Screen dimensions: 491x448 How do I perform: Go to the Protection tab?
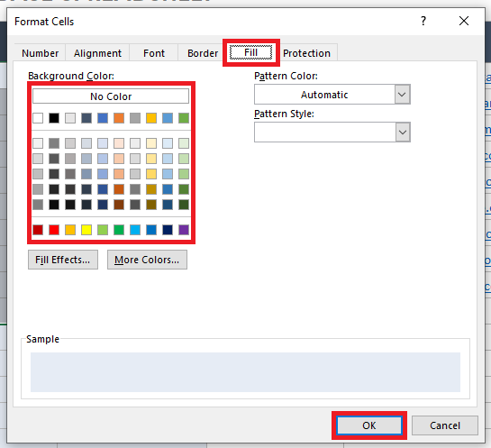(x=306, y=53)
